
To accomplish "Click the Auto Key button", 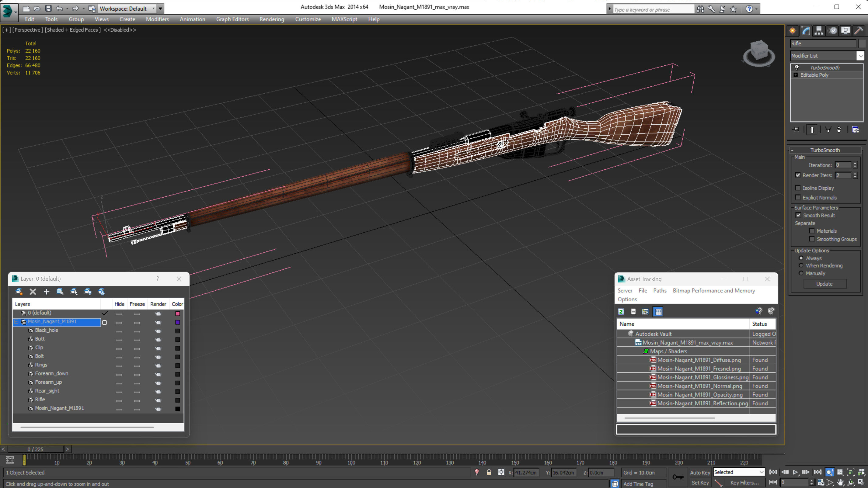I will pyautogui.click(x=700, y=472).
